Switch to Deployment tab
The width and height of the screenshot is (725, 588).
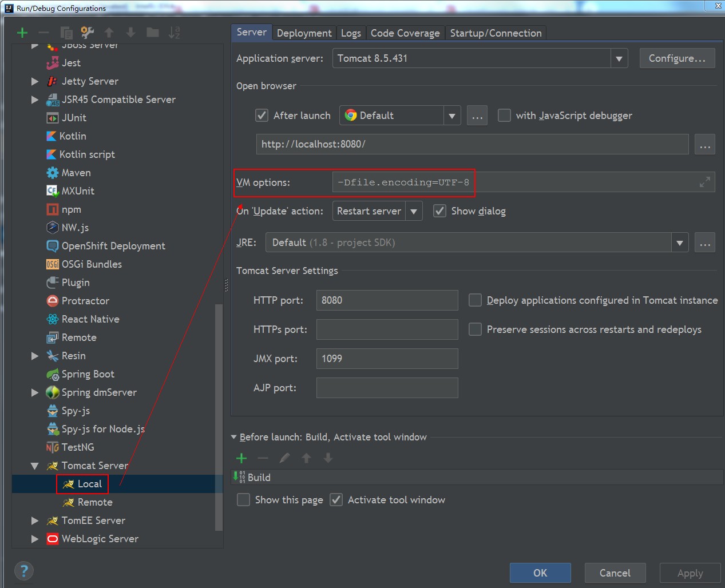pos(304,33)
